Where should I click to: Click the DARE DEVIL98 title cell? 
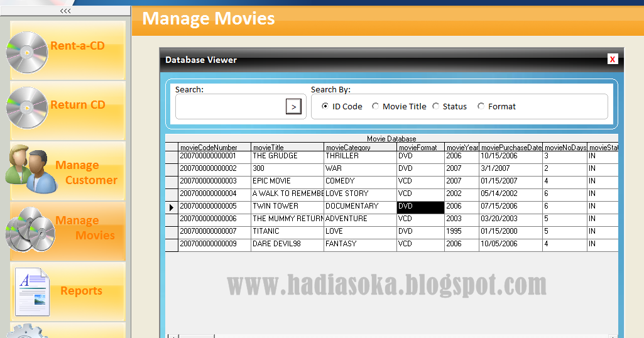[x=288, y=245]
